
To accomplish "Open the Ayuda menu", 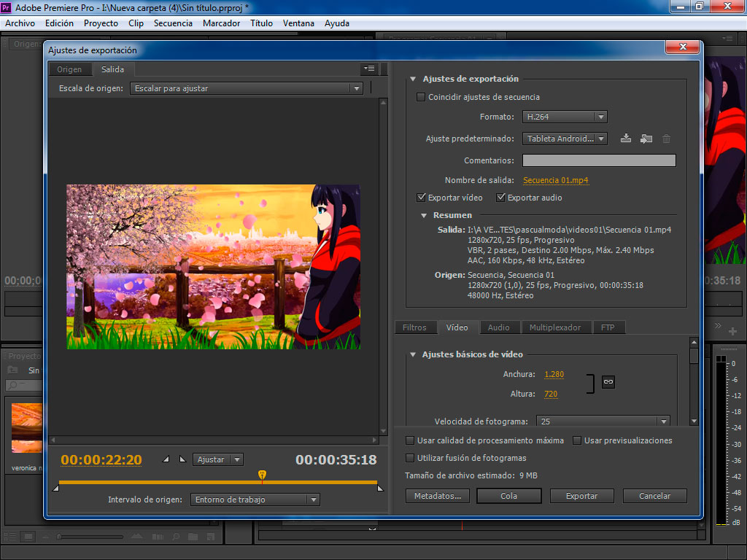I will pos(337,23).
